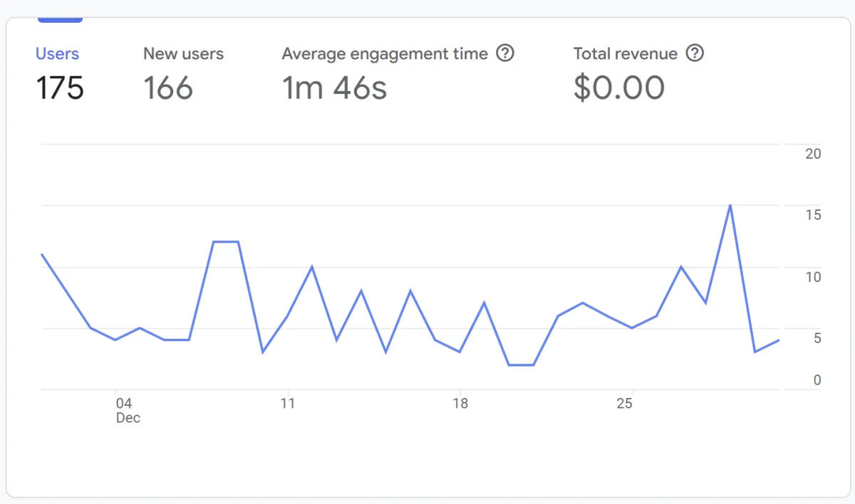This screenshot has height=504, width=855.
Task: Click the highest peak on the line chart
Action: point(730,206)
